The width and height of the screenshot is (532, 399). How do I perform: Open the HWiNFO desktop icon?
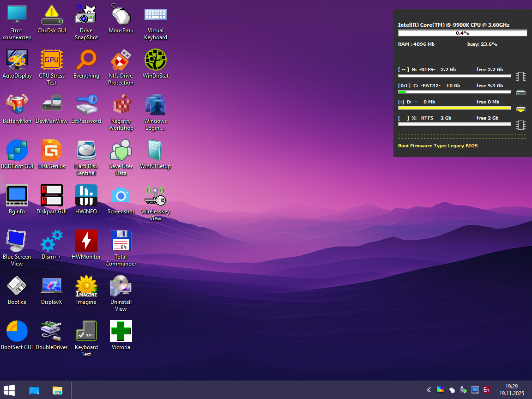coord(86,196)
